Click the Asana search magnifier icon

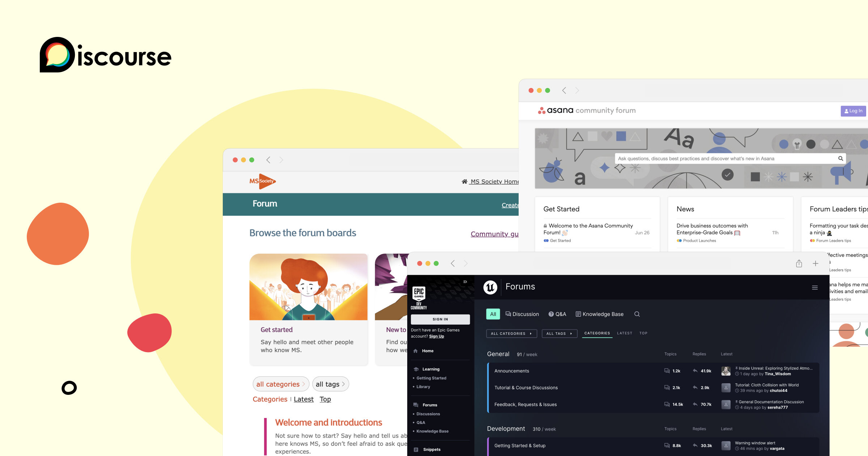point(841,159)
